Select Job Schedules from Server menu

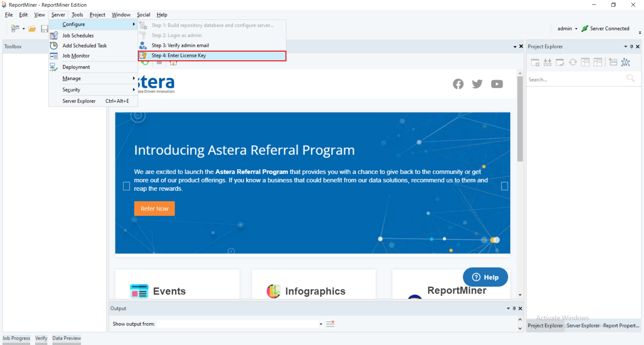pos(94,36)
